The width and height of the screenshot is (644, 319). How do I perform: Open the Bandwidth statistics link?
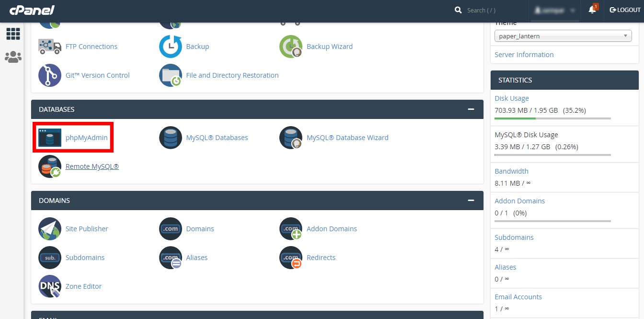511,171
